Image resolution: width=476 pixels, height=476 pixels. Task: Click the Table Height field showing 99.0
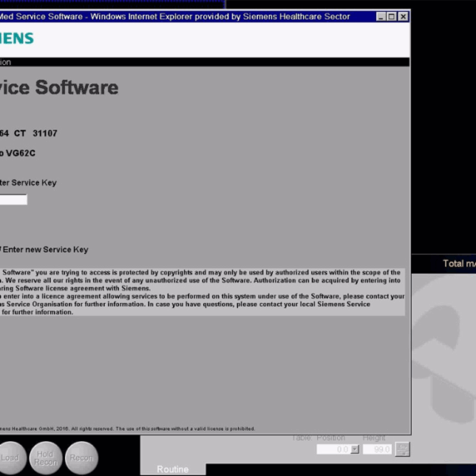pyautogui.click(x=378, y=449)
